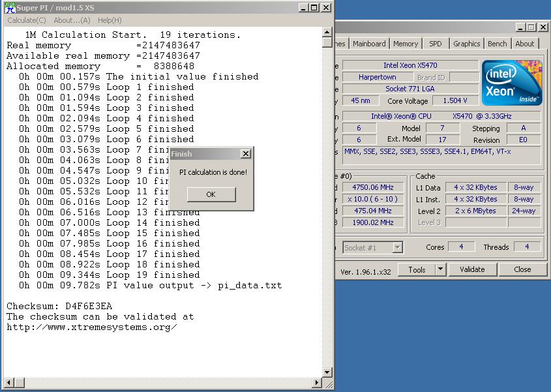Viewport: 551px width, 392px height.
Task: Minimize the Super PI window
Action: (x=304, y=7)
